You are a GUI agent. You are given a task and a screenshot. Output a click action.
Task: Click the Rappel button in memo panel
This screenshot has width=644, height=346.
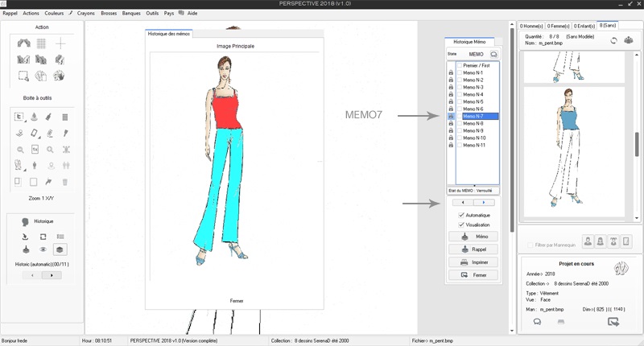(473, 250)
